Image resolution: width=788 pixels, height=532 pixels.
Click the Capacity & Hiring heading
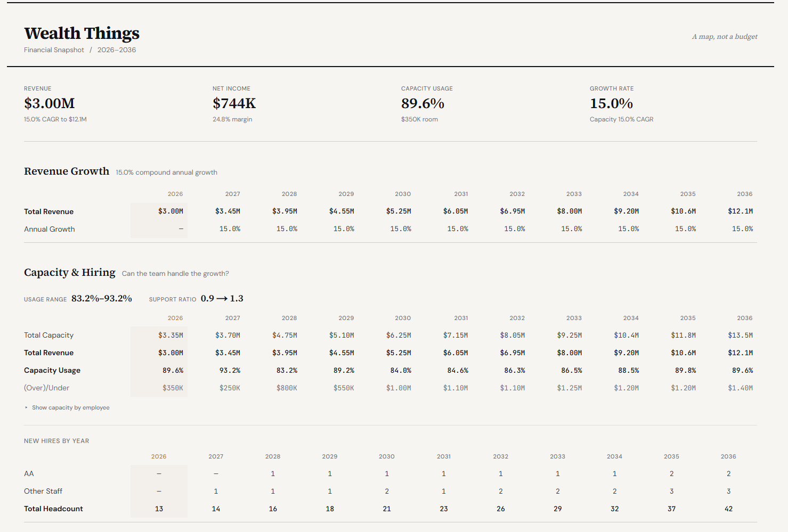click(x=70, y=272)
